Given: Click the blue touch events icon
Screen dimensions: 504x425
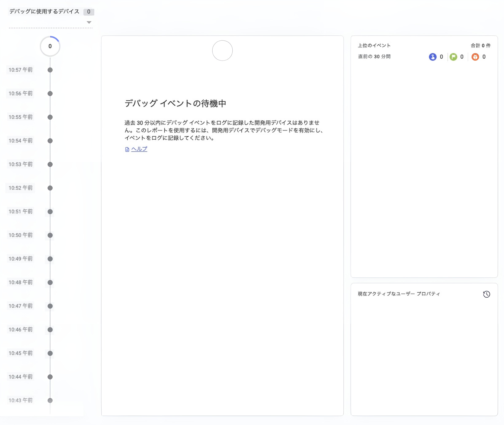Looking at the screenshot, I should point(433,57).
